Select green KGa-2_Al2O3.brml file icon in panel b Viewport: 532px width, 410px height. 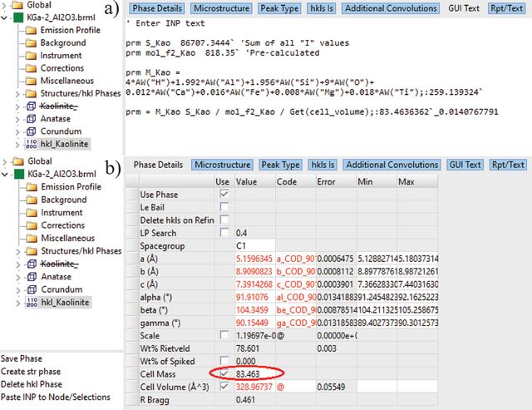(x=19, y=174)
